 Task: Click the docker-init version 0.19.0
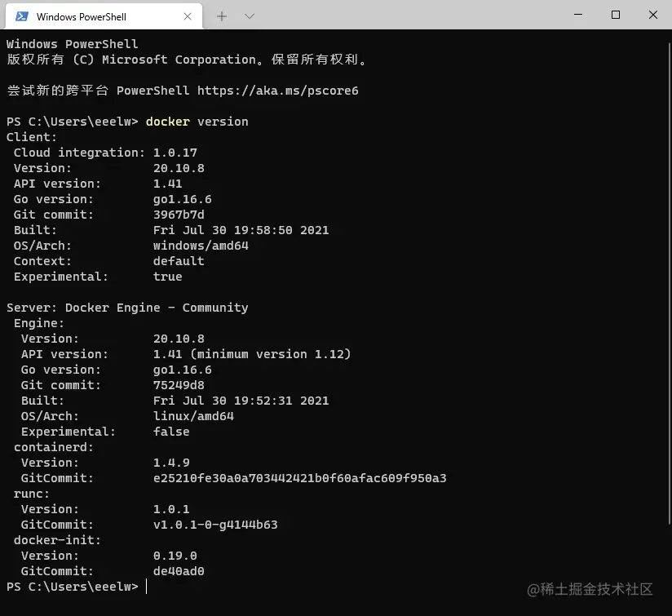point(175,556)
